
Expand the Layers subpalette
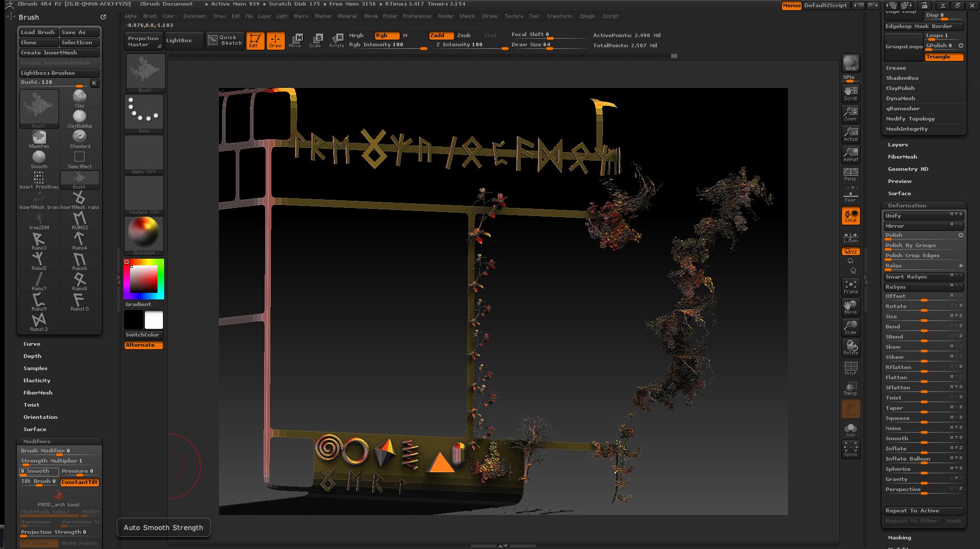pyautogui.click(x=898, y=145)
